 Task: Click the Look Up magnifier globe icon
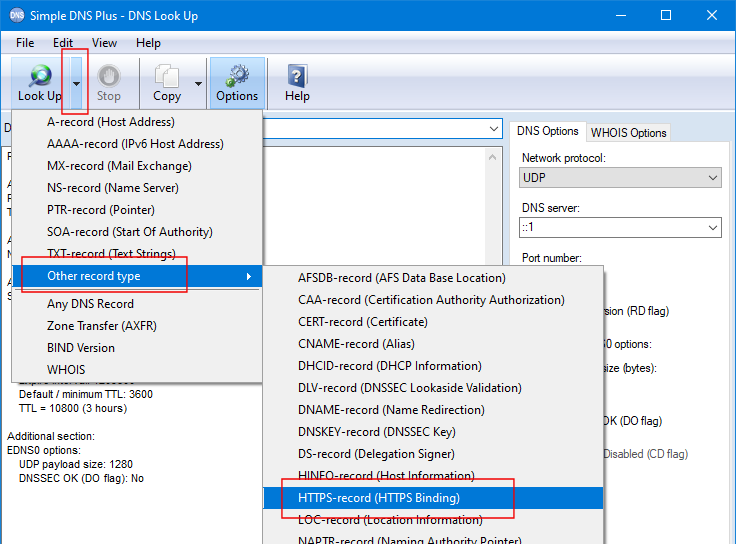[x=41, y=76]
